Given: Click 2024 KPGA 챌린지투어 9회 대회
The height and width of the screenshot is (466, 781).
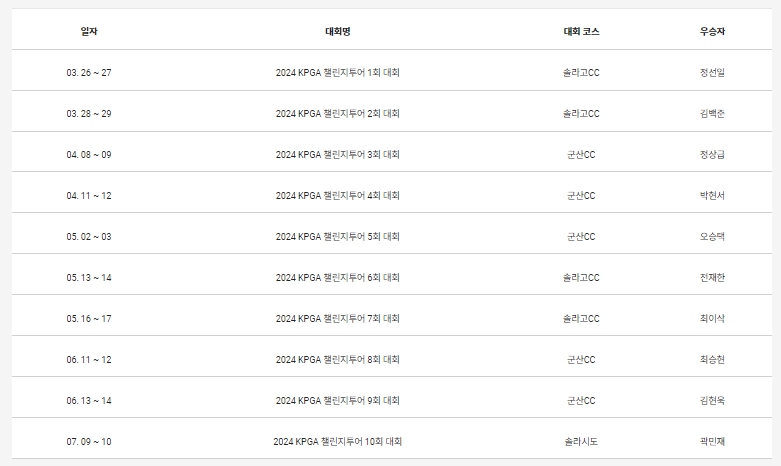Looking at the screenshot, I should (338, 400).
